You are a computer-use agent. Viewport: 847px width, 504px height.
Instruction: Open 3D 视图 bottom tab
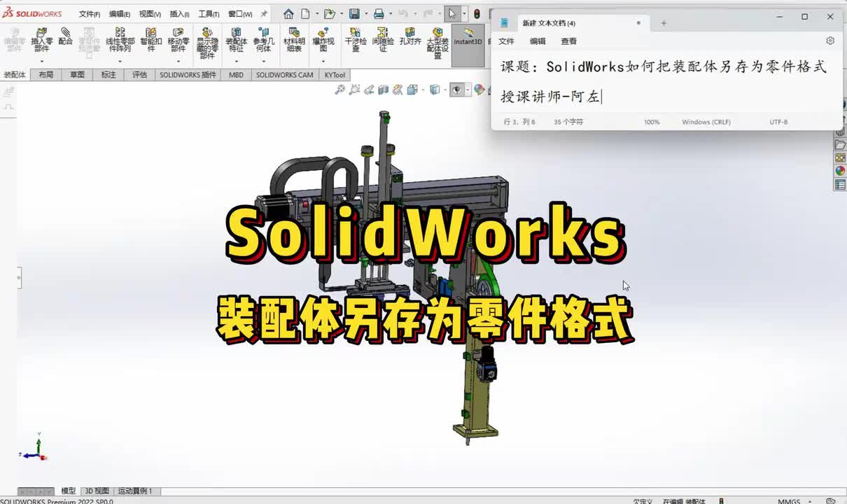click(x=97, y=491)
